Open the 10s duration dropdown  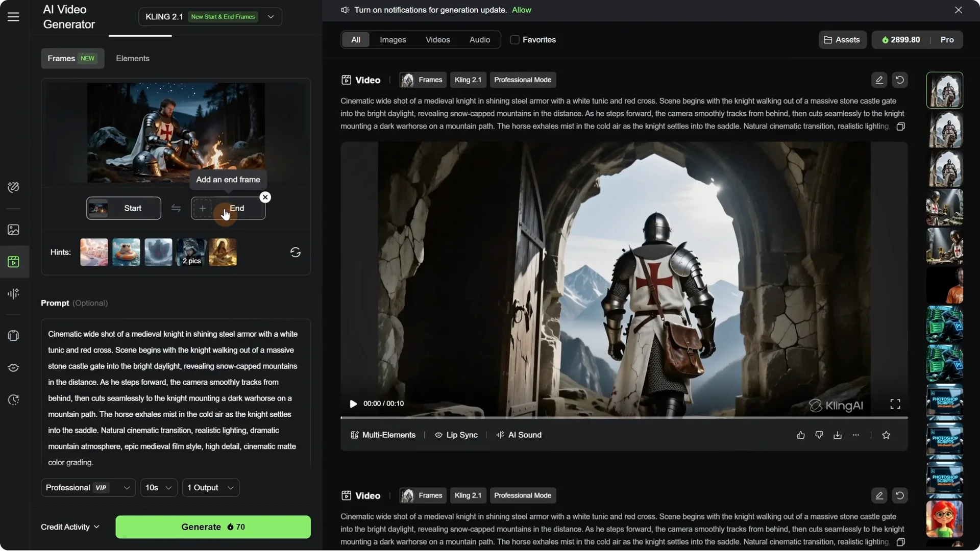158,487
